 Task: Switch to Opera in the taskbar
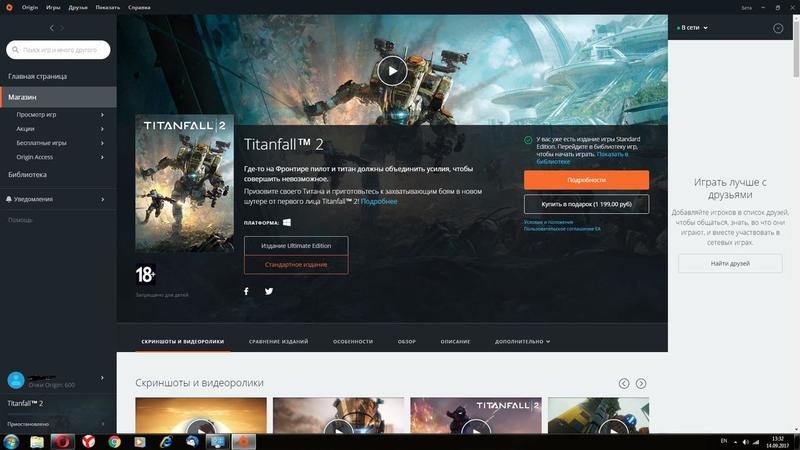tap(63, 442)
